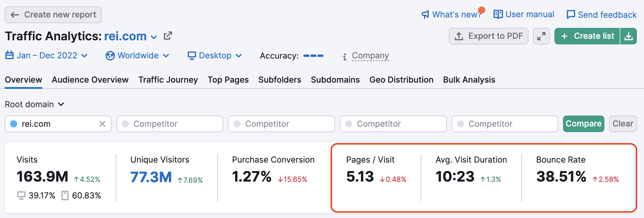
Task: Expand the Root domain dropdown
Action: point(35,104)
